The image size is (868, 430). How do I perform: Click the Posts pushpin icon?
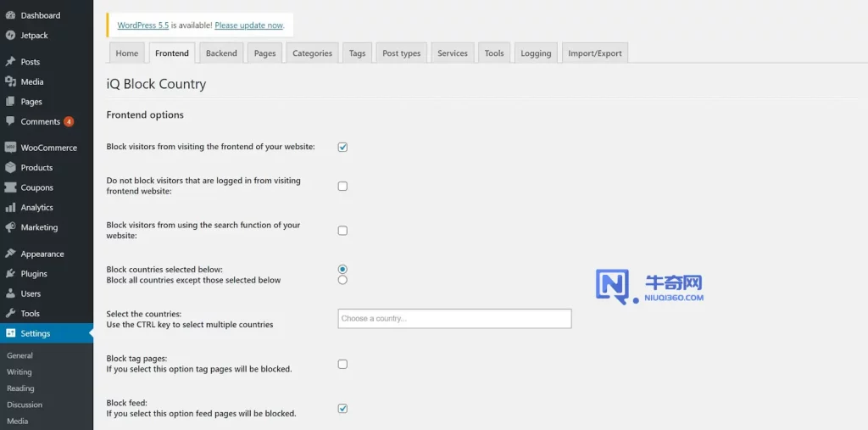(10, 62)
